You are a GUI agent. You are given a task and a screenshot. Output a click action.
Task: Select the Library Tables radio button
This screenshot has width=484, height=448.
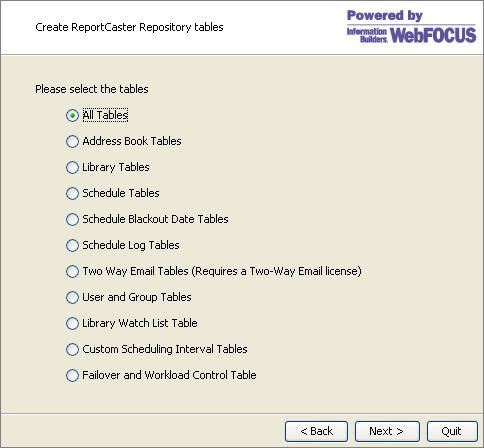[x=72, y=167]
